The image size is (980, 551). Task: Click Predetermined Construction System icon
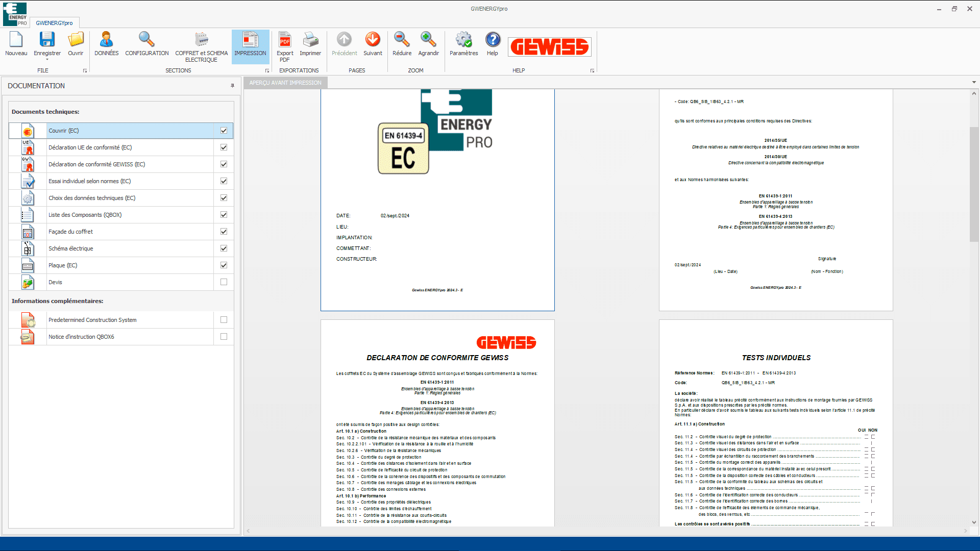tap(28, 320)
